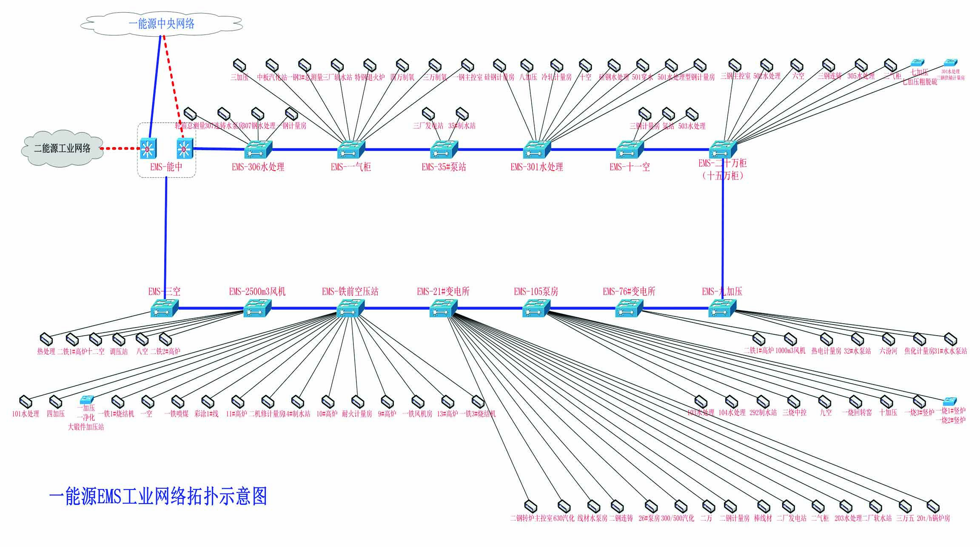Click the device icon above 九空
The width and height of the screenshot is (980, 547).
(x=825, y=402)
